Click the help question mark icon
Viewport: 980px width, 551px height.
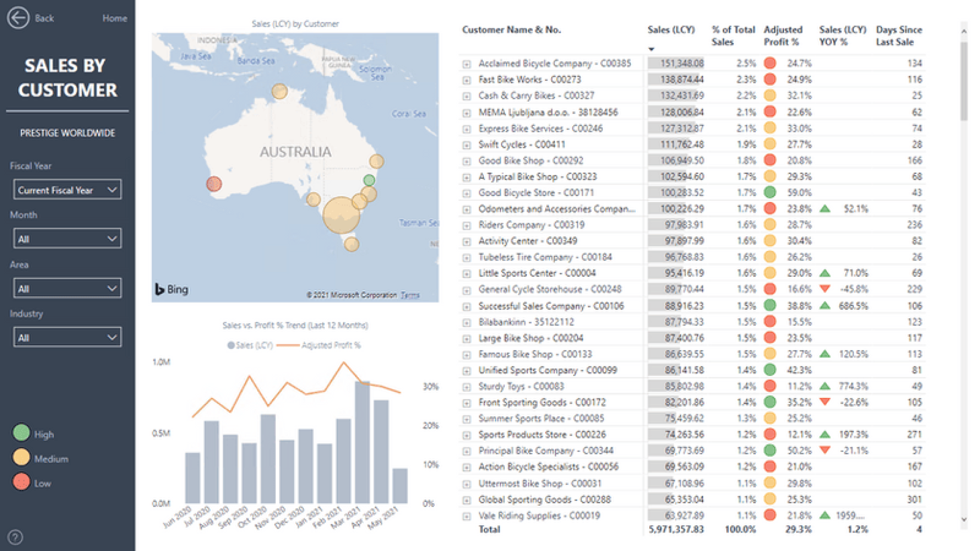tap(15, 537)
